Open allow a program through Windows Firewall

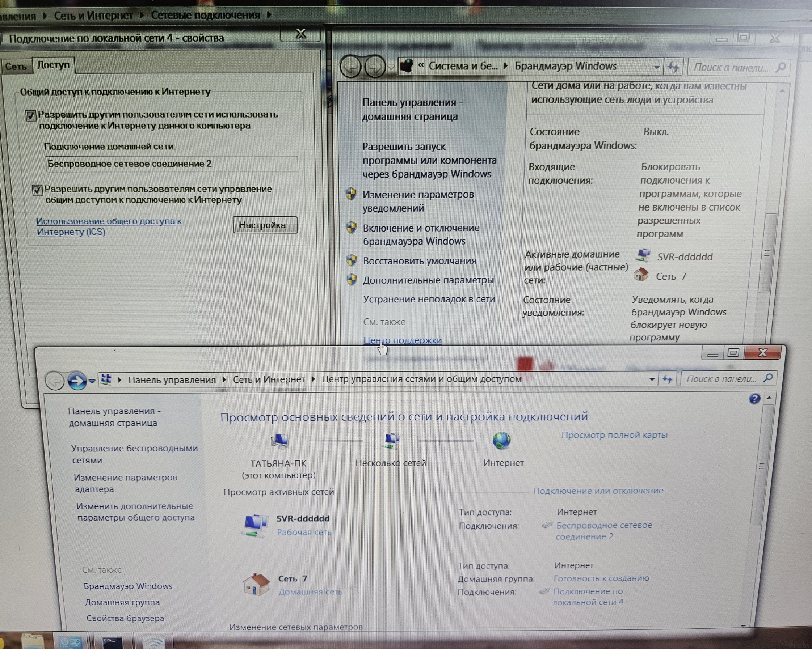tap(429, 160)
